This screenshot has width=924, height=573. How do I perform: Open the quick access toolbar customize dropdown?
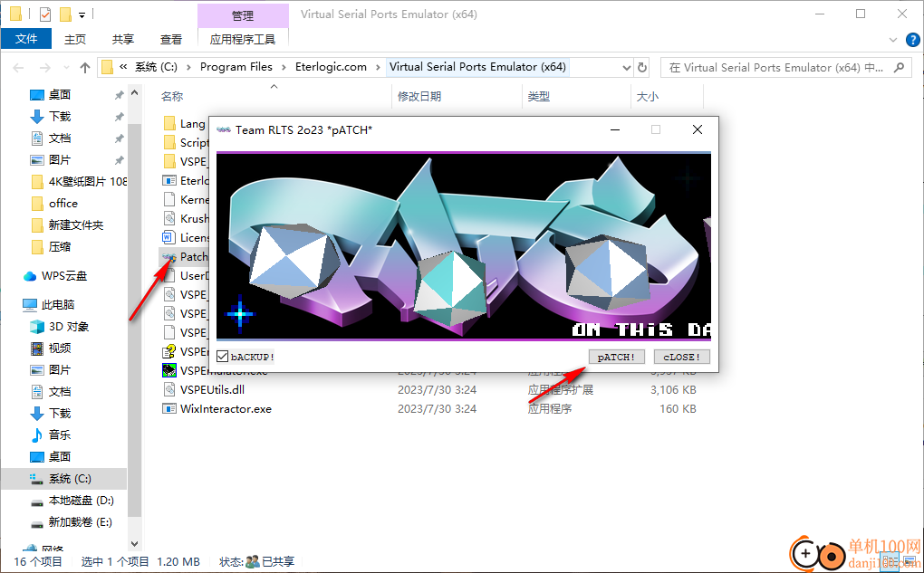[x=82, y=14]
